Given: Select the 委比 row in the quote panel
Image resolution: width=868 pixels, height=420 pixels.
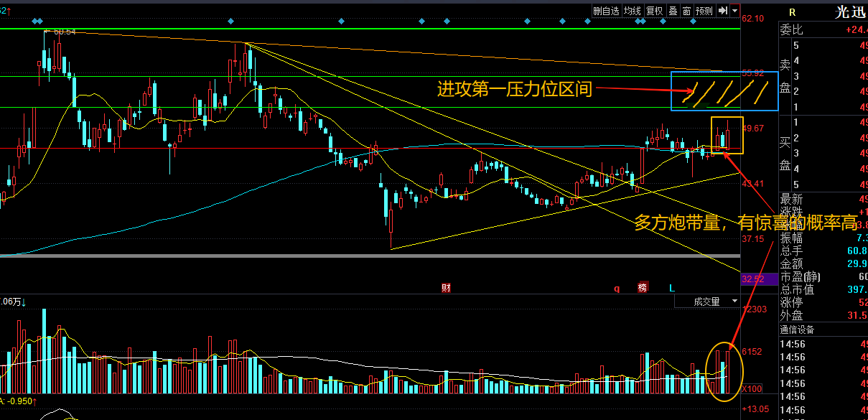Looking at the screenshot, I should pyautogui.click(x=823, y=30).
